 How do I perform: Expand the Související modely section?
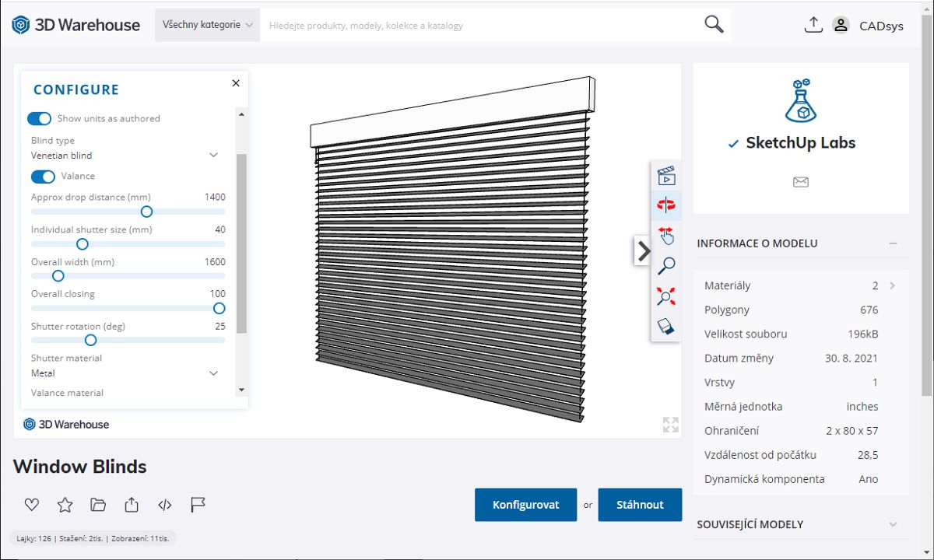892,524
